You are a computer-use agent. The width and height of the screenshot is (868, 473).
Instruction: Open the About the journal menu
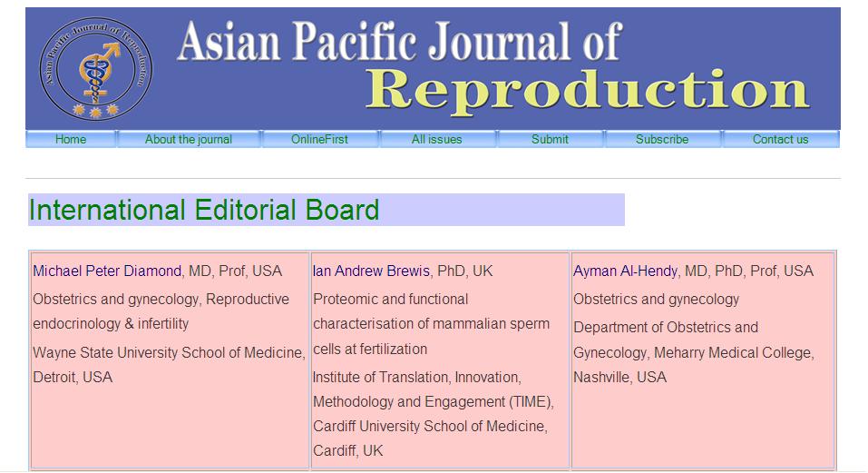(x=189, y=139)
